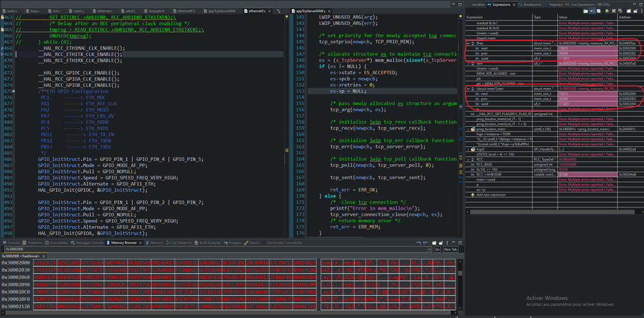Switch to the Console tab
This screenshot has width=644, height=318.
(x=12, y=243)
